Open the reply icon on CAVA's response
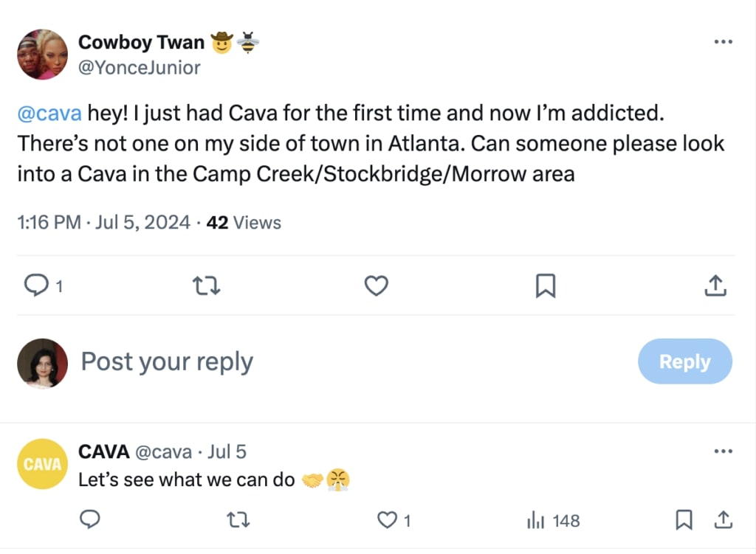This screenshot has width=756, height=554. pyautogui.click(x=90, y=520)
